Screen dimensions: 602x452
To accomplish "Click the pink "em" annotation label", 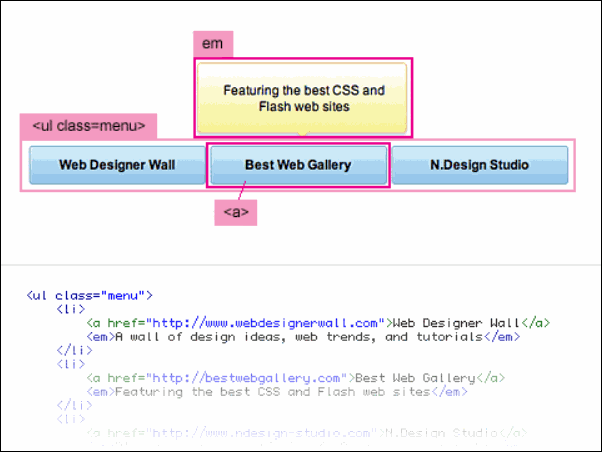I will (212, 43).
